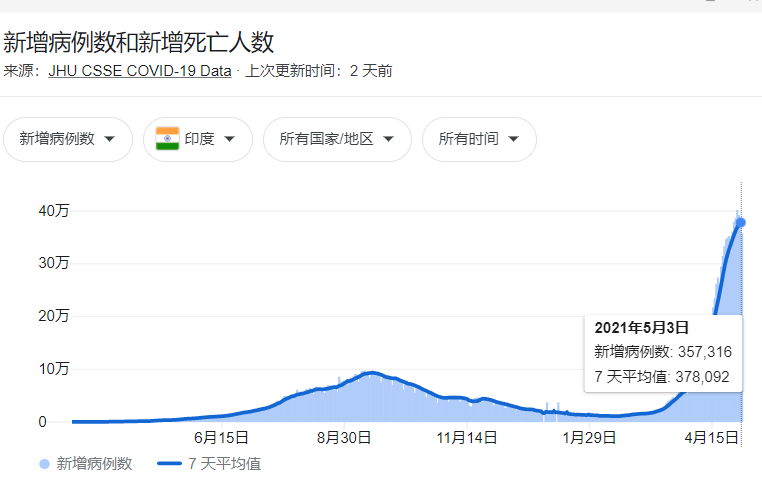
Task: Click the 新增病例数 legend label text
Action: click(x=94, y=464)
